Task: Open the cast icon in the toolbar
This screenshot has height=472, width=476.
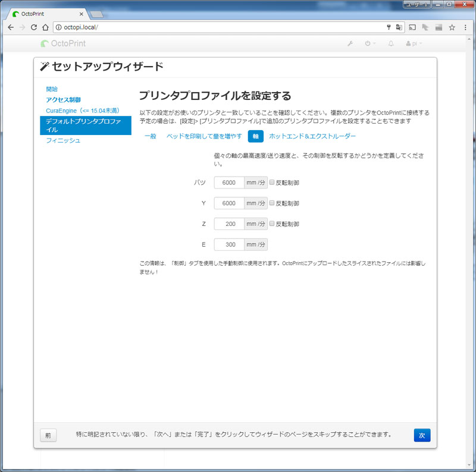Action: [x=412, y=27]
